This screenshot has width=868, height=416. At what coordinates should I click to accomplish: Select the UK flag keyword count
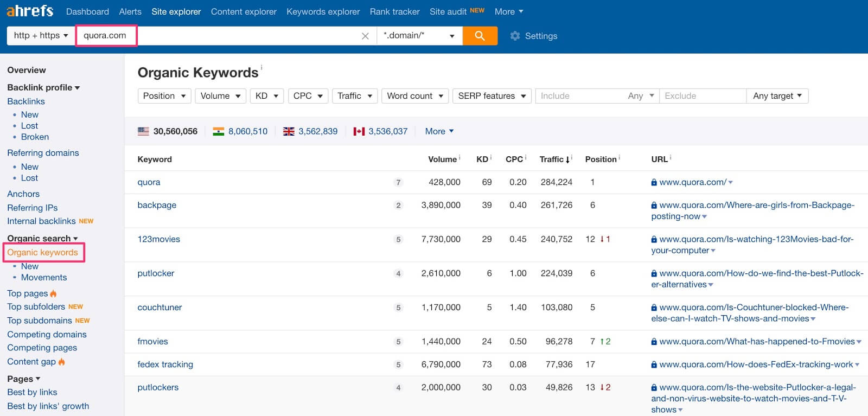point(310,131)
